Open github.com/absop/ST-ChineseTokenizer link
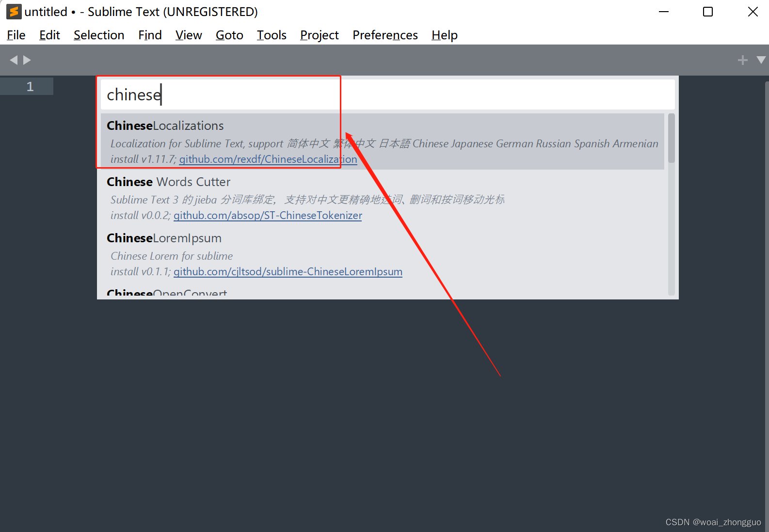Viewport: 769px width, 532px height. [x=268, y=216]
